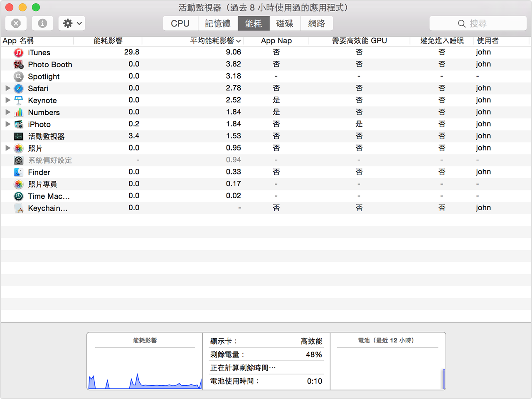Switch to the 磁碟 tab
Screen dimensions: 532x399
click(285, 24)
